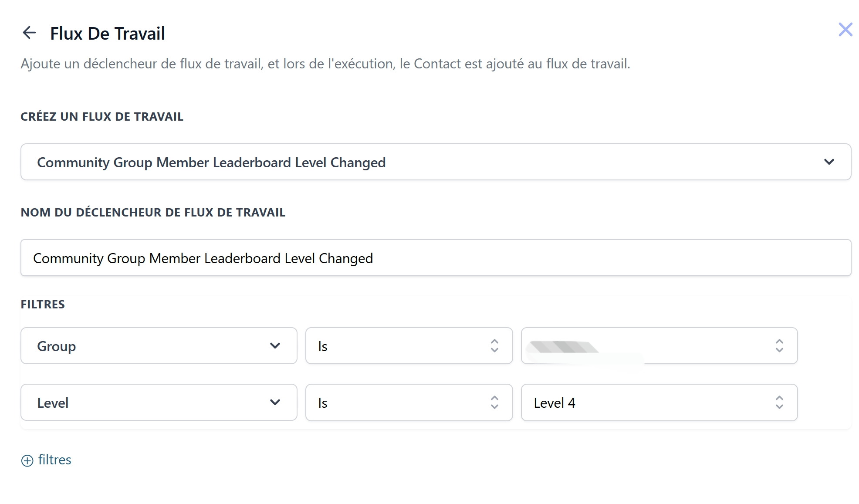Click the up-down arrows on Group operator
Screen dimensions: 859x504
(x=494, y=346)
